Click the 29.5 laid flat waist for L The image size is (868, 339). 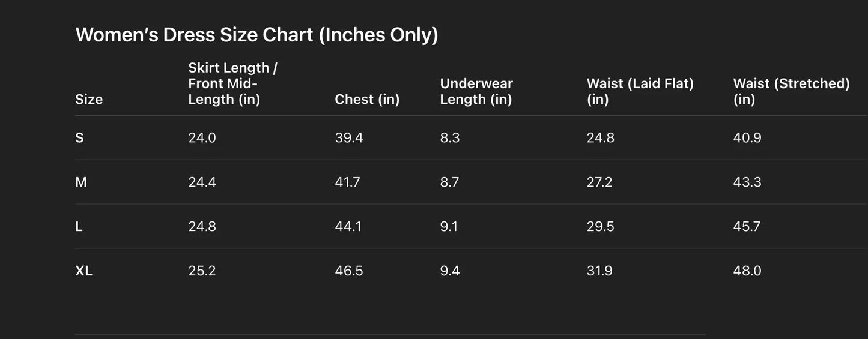pyautogui.click(x=600, y=226)
